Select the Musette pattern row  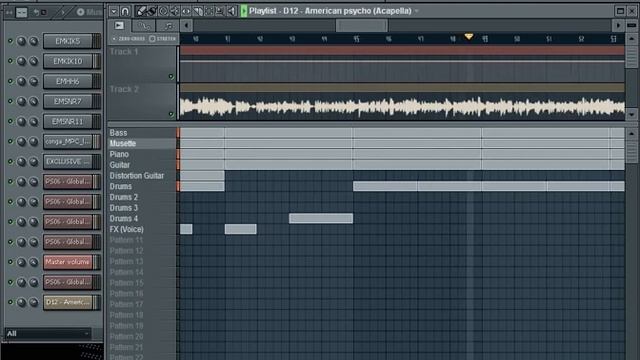(x=142, y=143)
